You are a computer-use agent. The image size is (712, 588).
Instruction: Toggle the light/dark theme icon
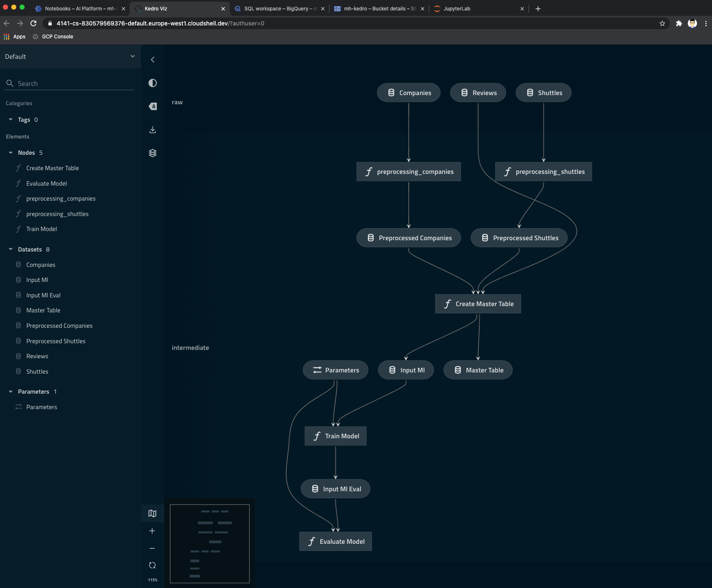click(x=153, y=83)
